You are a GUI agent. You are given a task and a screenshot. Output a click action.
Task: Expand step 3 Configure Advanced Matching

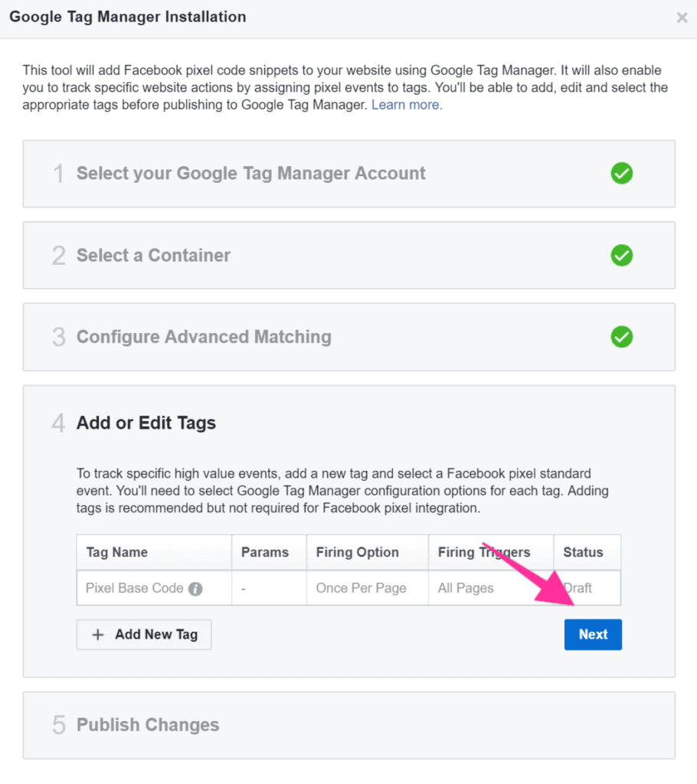click(x=348, y=337)
